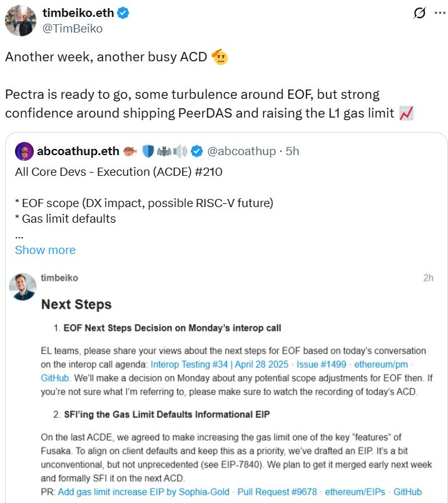Open the quoted post's '5h' timestamp

pos(292,151)
